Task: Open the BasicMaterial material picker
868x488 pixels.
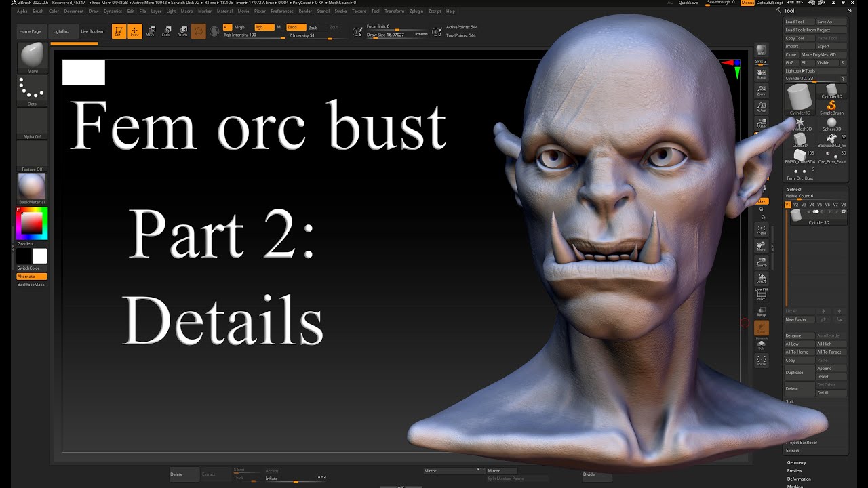Action: pyautogui.click(x=33, y=188)
